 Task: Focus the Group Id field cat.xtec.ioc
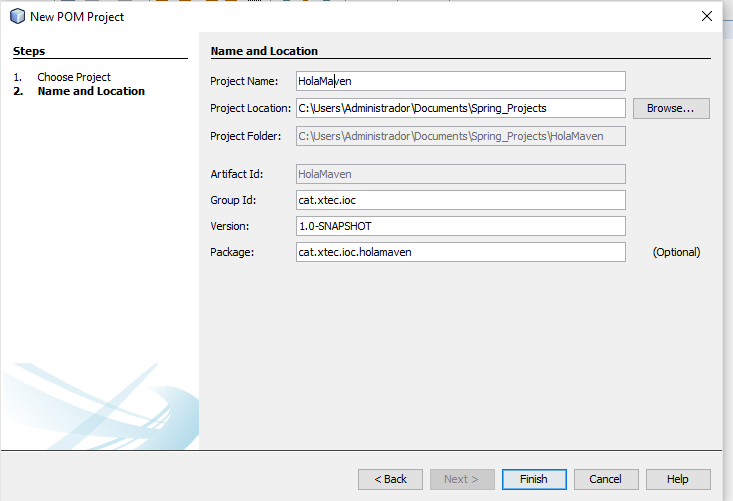pyautogui.click(x=460, y=200)
